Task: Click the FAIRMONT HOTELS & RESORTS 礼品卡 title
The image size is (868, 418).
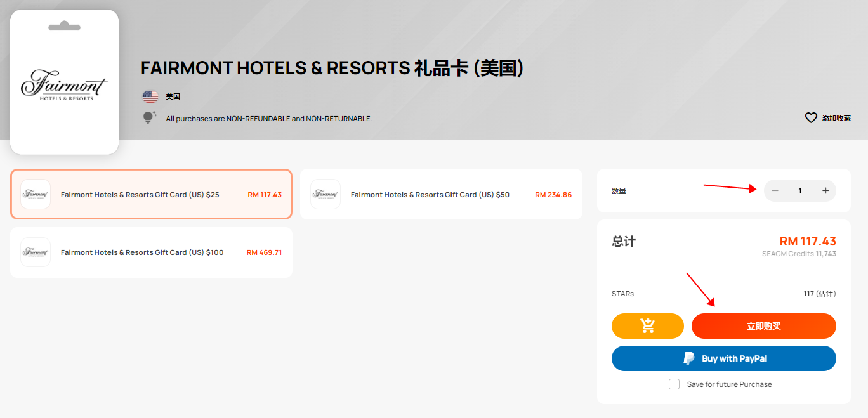Action: point(332,68)
